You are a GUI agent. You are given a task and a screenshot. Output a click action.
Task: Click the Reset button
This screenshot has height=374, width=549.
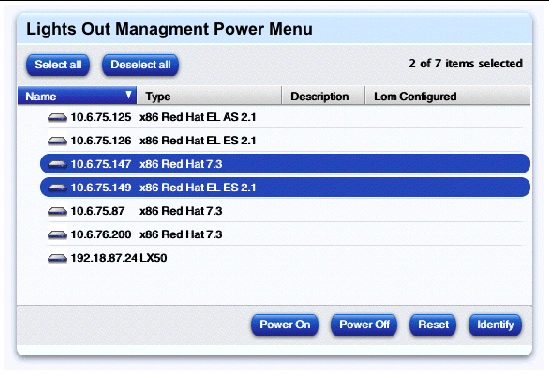433,325
